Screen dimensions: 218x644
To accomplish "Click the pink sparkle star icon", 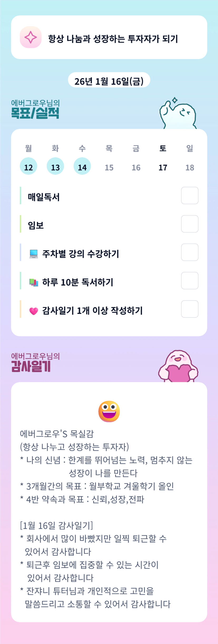I will [31, 37].
